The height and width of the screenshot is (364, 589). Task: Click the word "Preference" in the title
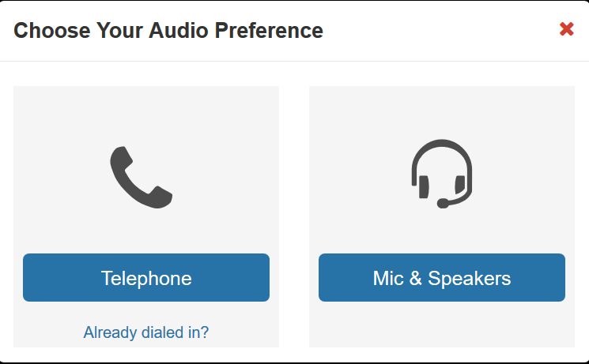click(269, 30)
